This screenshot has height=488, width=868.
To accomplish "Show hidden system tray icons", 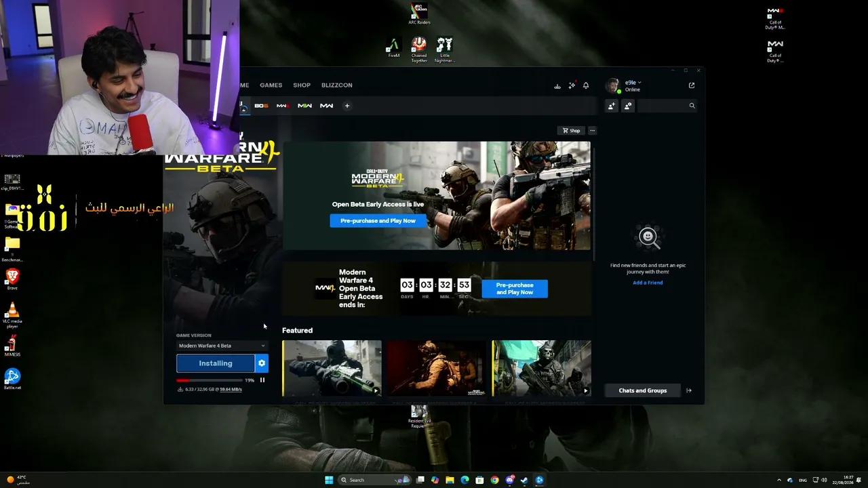I will click(779, 480).
